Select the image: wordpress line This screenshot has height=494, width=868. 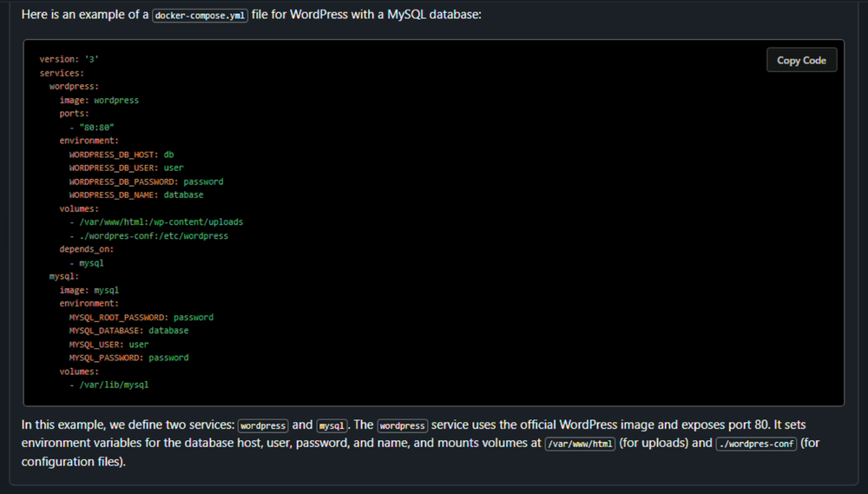coord(98,100)
